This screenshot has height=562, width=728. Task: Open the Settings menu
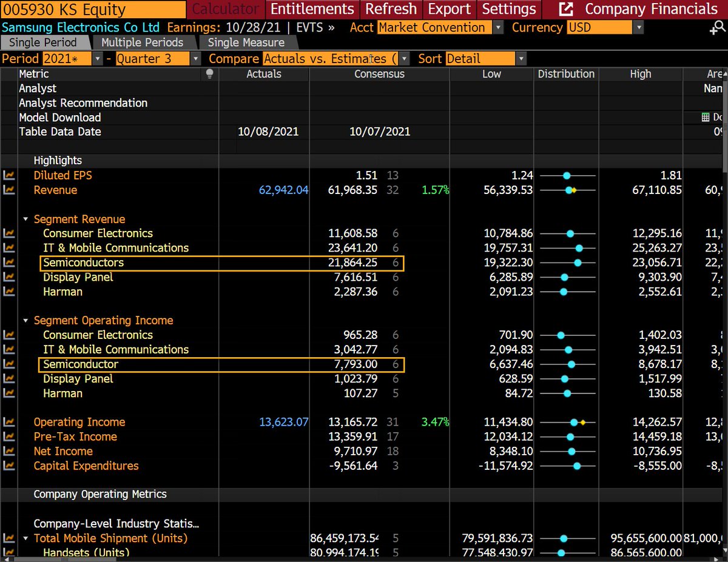[x=509, y=9]
